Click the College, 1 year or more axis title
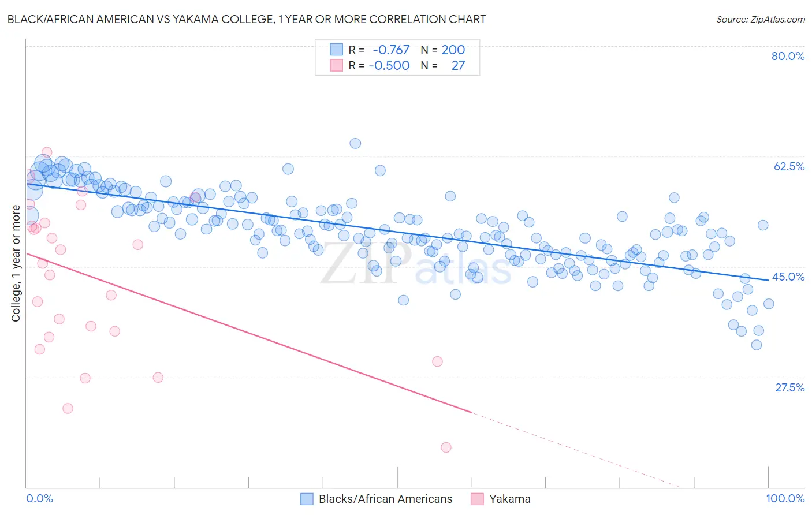This screenshot has height=515, width=812. [x=16, y=263]
